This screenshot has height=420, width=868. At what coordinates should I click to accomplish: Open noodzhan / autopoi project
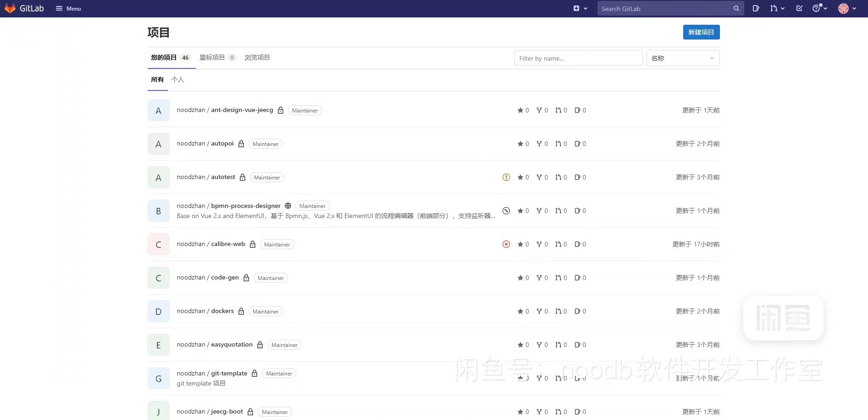click(x=205, y=144)
